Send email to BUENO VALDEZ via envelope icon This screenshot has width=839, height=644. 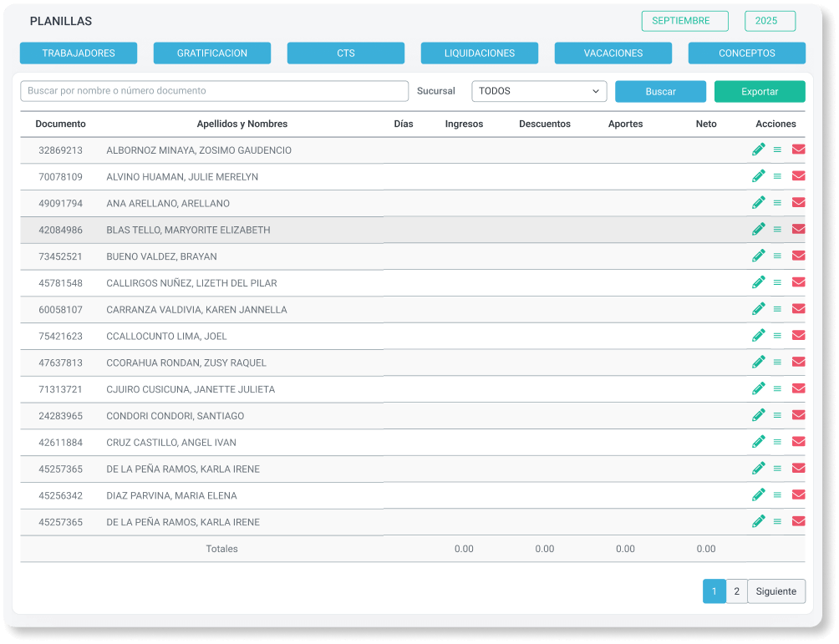[x=798, y=256]
